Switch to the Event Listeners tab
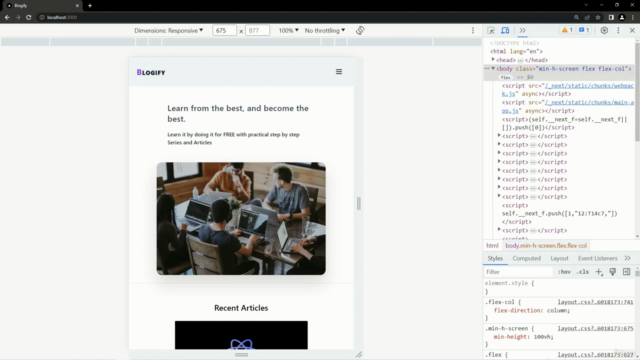The image size is (640, 360). click(598, 258)
